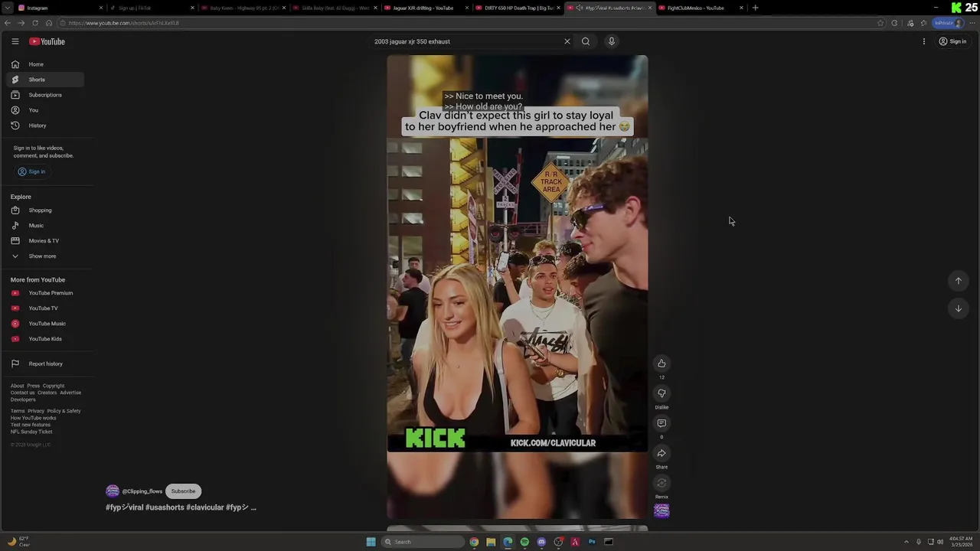Open Subscriptions in the sidebar
The width and height of the screenshot is (980, 551).
[x=46, y=95]
